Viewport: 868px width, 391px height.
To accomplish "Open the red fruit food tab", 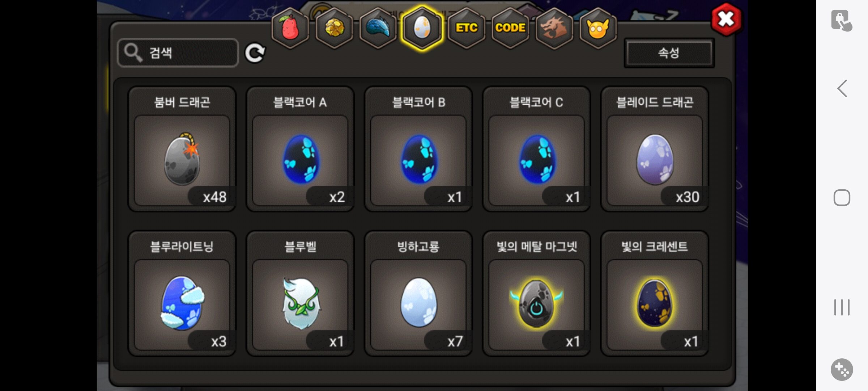I will 290,28.
